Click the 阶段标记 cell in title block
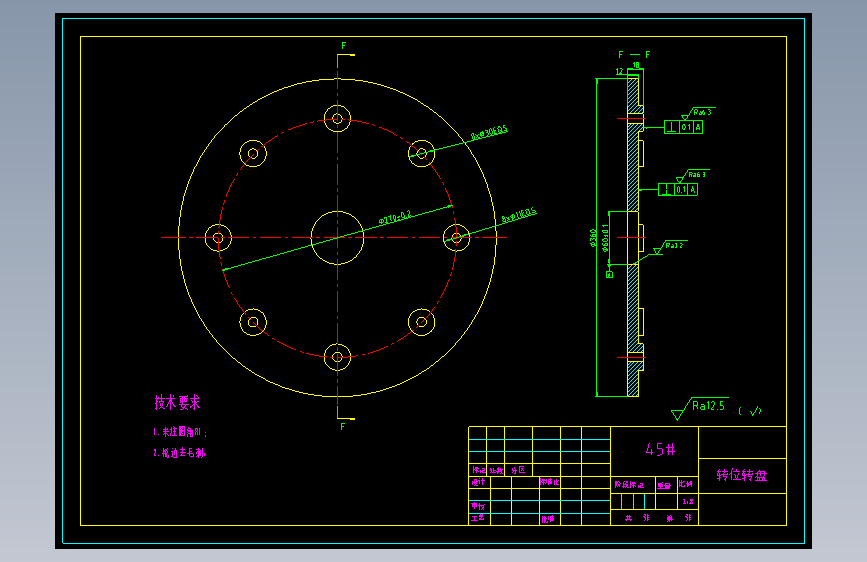 pyautogui.click(x=633, y=485)
